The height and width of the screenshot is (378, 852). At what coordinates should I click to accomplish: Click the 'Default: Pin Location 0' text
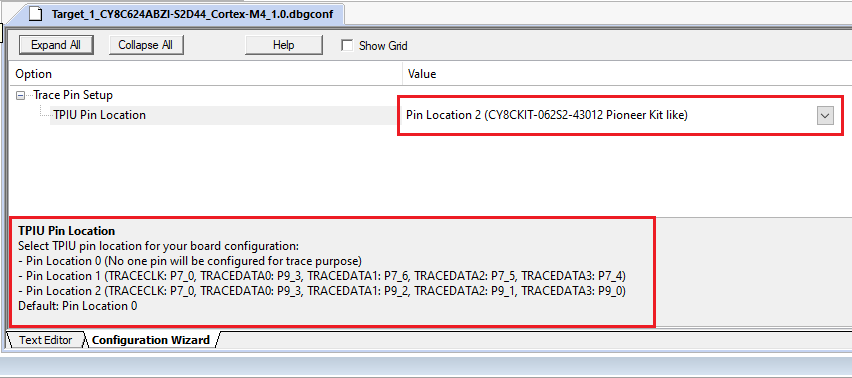tap(78, 306)
